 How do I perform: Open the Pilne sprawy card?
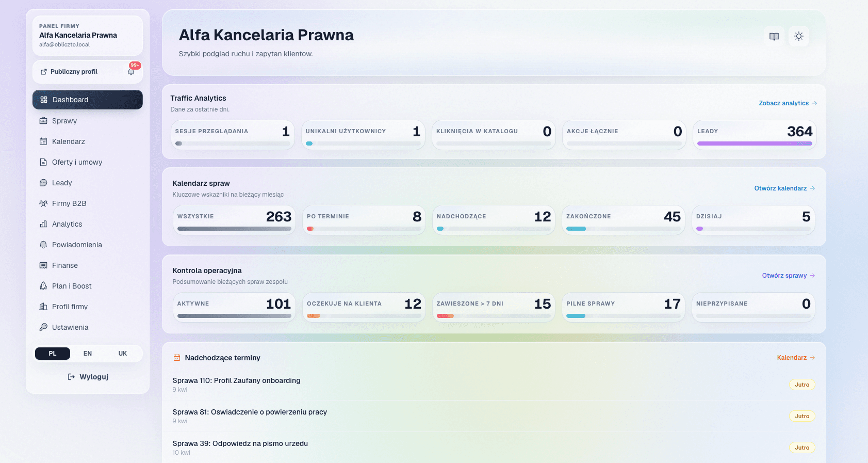click(623, 308)
